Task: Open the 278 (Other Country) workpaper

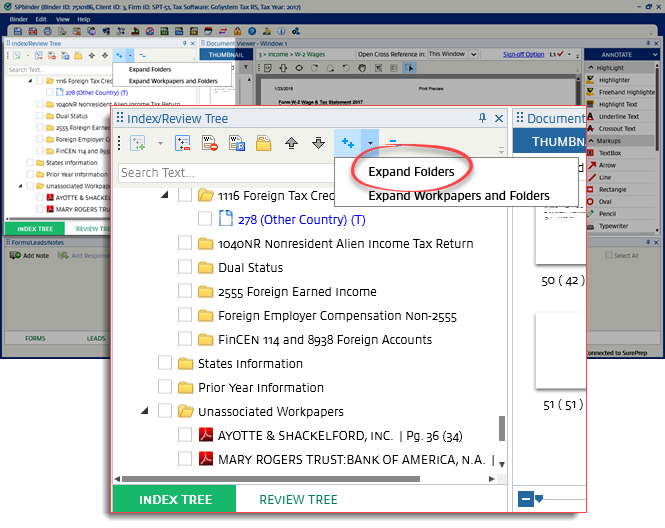Action: [x=301, y=219]
